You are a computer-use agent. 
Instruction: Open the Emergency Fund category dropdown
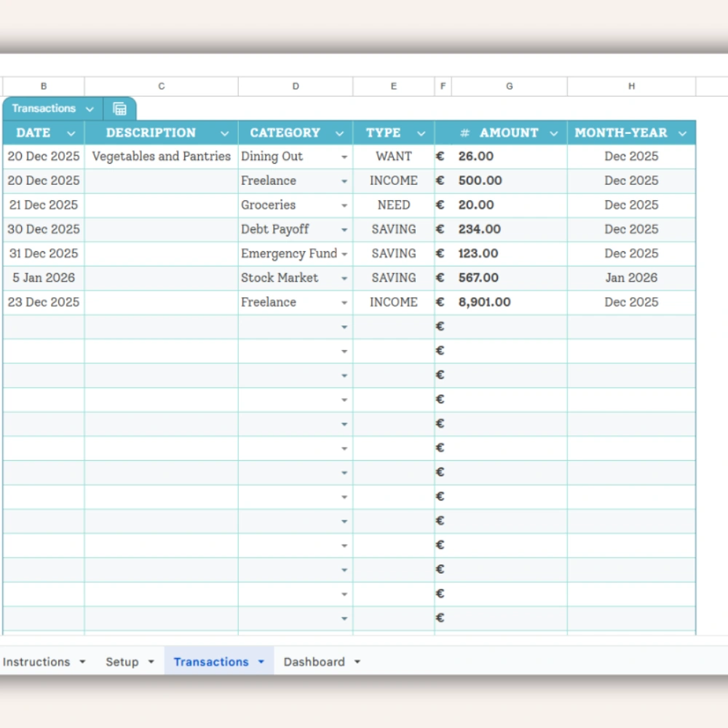pos(343,253)
